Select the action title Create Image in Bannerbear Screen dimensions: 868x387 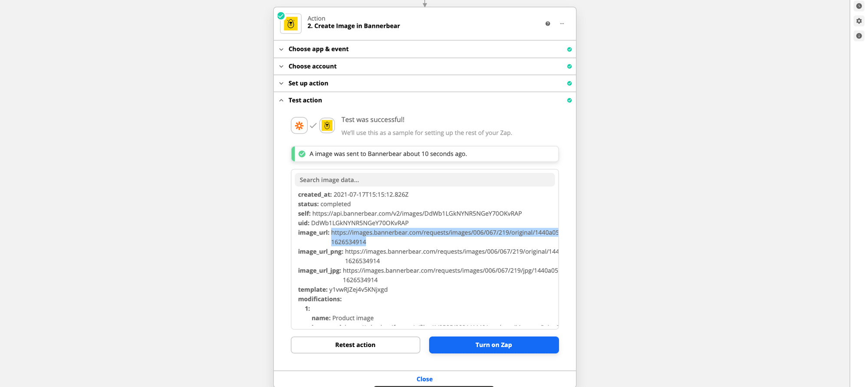point(353,26)
